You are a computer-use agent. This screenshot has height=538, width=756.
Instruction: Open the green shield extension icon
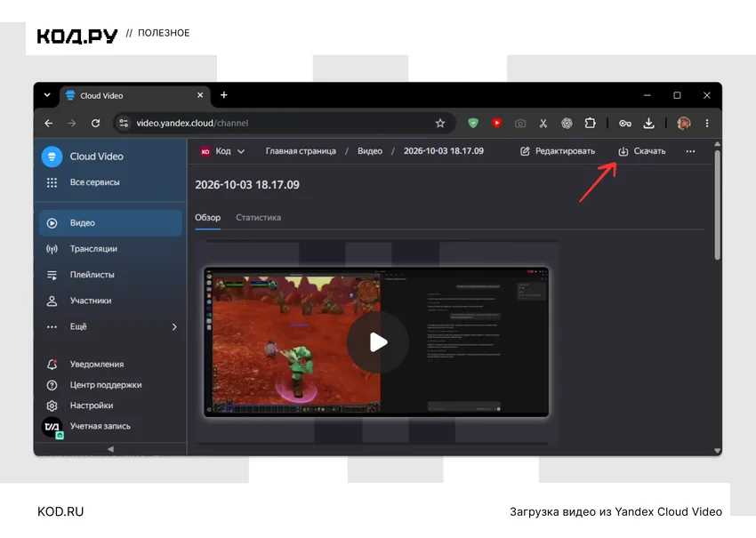tap(473, 124)
